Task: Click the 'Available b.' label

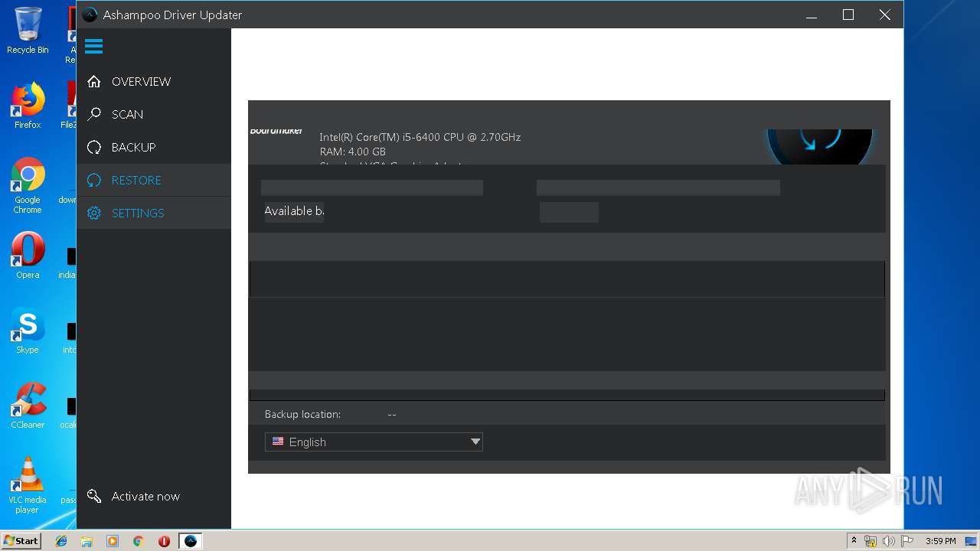Action: 294,211
